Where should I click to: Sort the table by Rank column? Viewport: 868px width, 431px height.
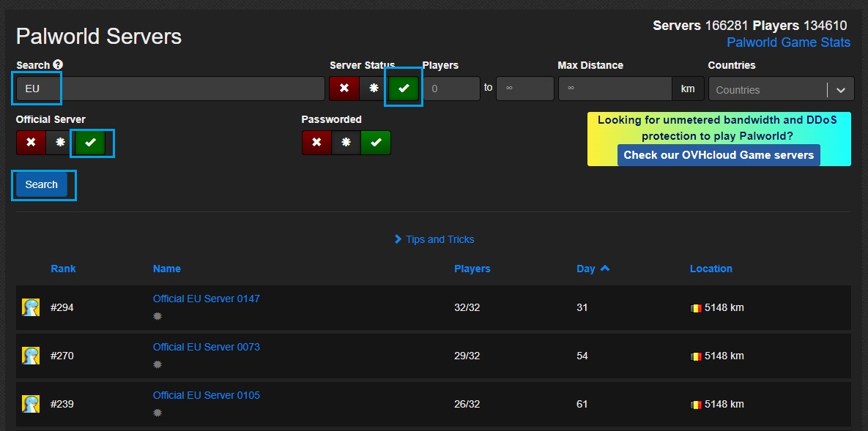63,269
